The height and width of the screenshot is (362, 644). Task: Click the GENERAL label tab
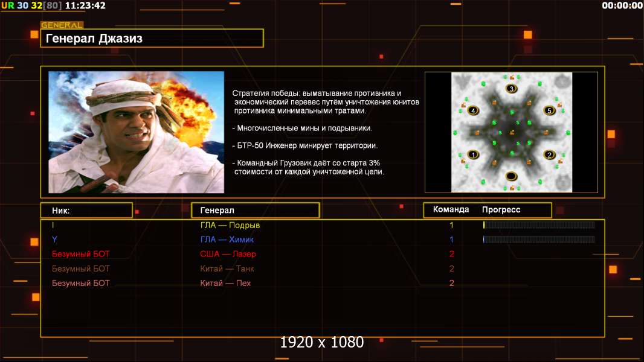(x=62, y=25)
